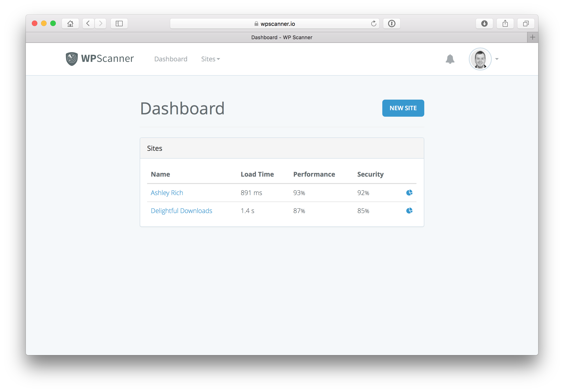Click the 891 ms load time value
564x392 pixels.
pyautogui.click(x=251, y=193)
